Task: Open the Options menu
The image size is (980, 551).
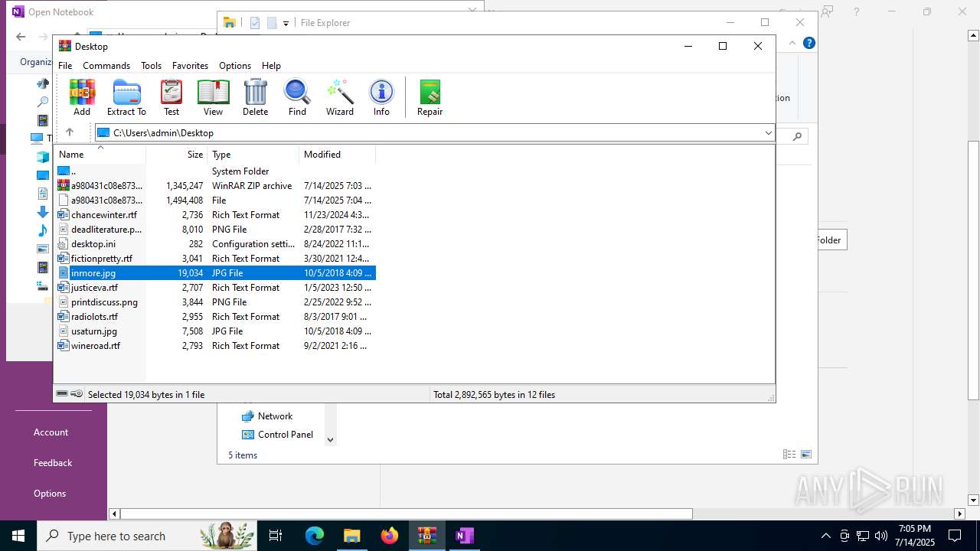Action: tap(235, 66)
